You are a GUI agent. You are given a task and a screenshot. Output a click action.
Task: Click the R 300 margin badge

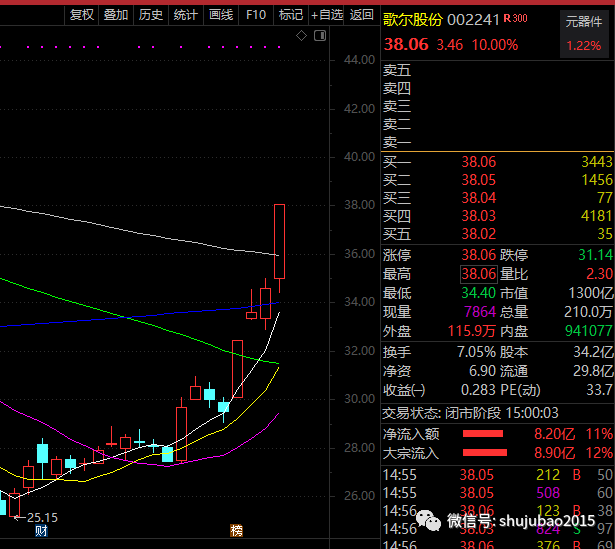(x=516, y=18)
